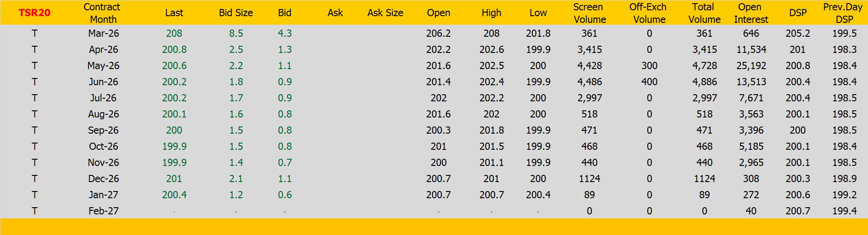Select the Bid Size column header

(235, 13)
